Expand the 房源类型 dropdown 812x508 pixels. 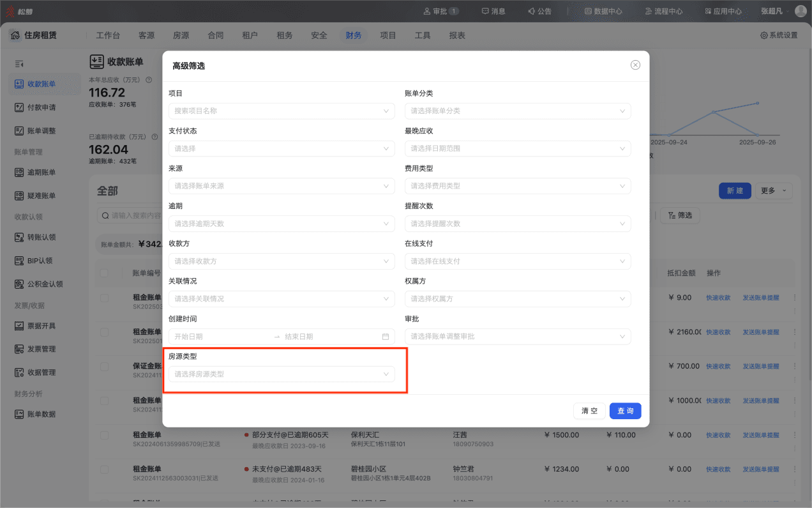click(282, 374)
